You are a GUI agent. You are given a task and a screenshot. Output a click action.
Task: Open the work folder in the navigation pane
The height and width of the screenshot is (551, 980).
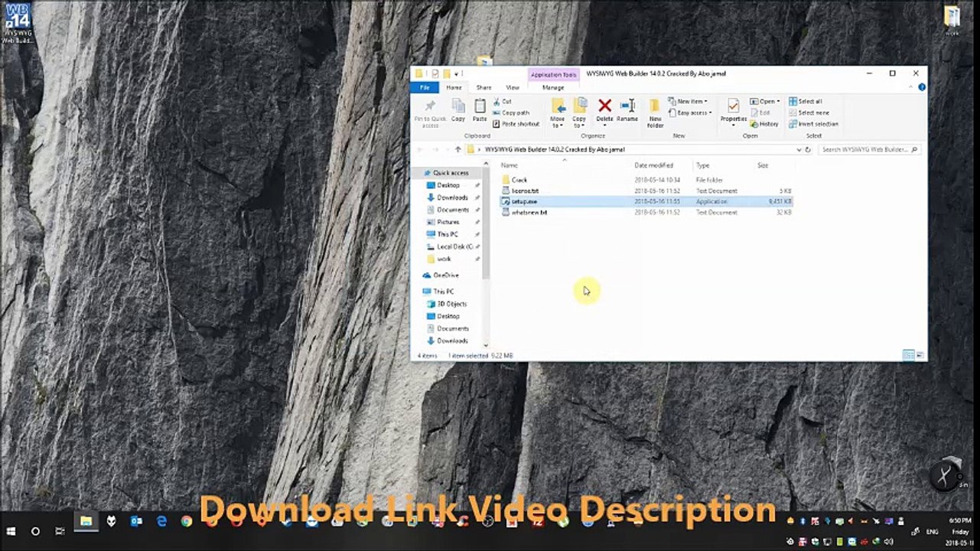443,259
